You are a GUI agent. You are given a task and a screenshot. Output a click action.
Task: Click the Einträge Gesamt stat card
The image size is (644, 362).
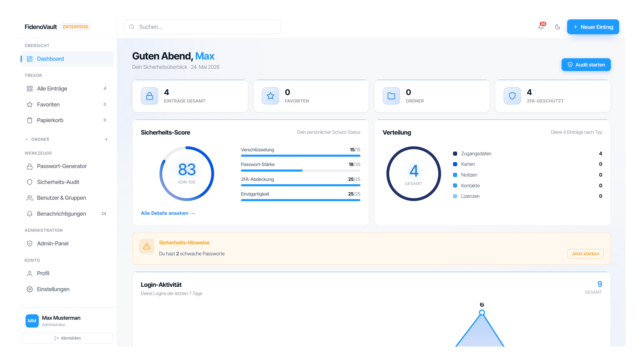(190, 96)
